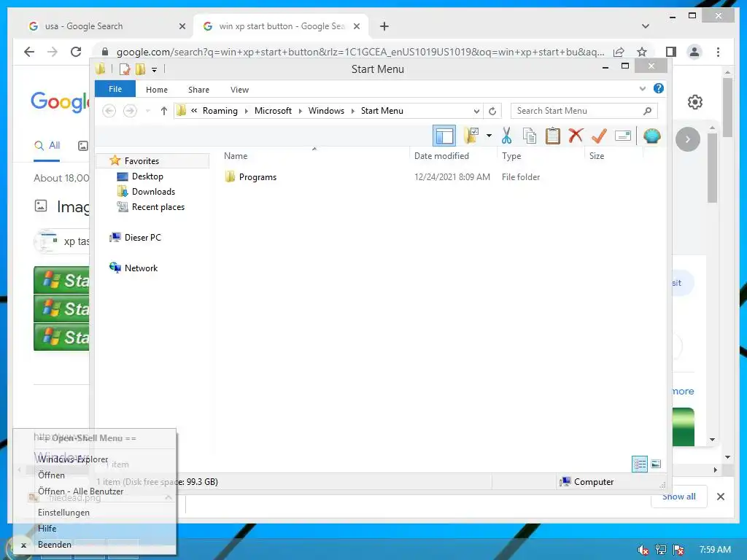Screen dimensions: 747x560
Task: Choose Beenden in the context menu
Action: pyautogui.click(x=94, y=544)
